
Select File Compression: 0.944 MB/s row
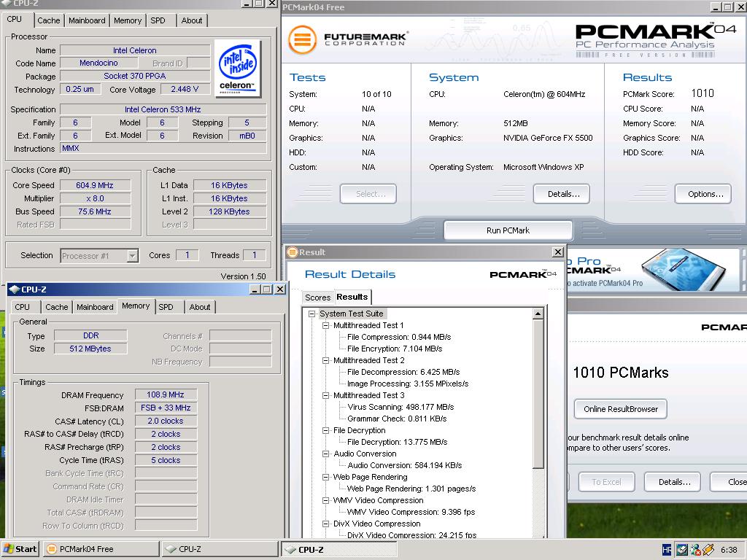point(399,337)
